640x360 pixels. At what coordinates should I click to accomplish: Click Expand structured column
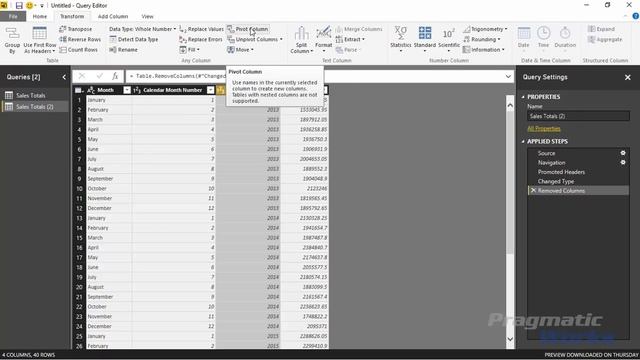pyautogui.click(x=601, y=29)
